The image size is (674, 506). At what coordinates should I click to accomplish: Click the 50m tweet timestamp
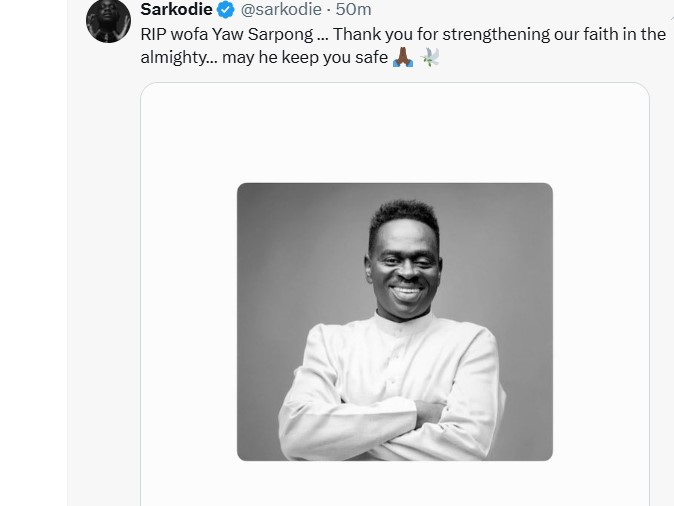(354, 10)
